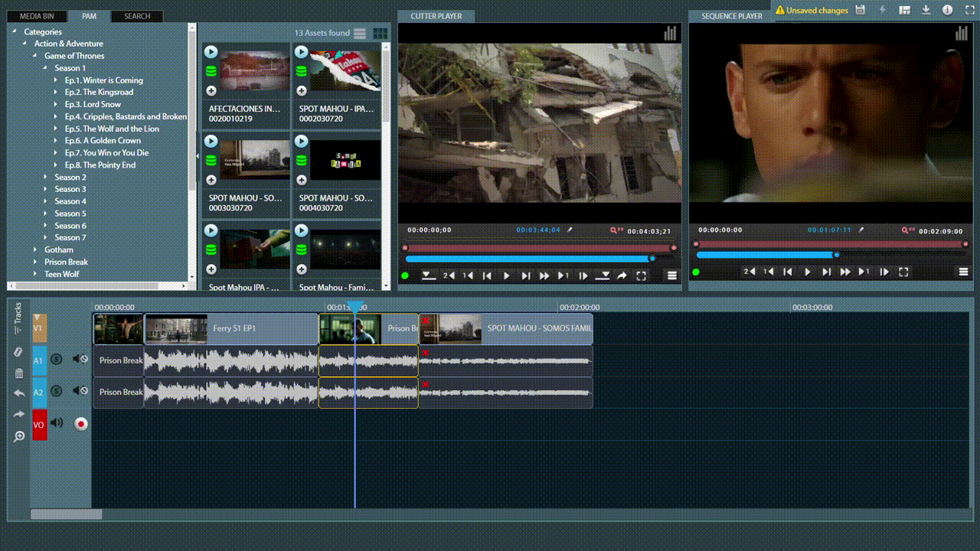Open Sequence Player hamburger menu
The height and width of the screenshot is (551, 980).
(963, 272)
